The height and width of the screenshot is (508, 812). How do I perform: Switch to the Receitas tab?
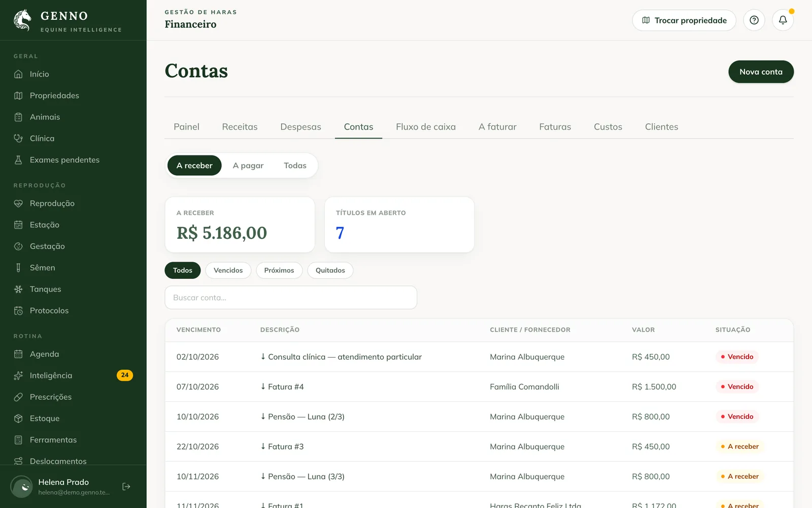point(240,127)
